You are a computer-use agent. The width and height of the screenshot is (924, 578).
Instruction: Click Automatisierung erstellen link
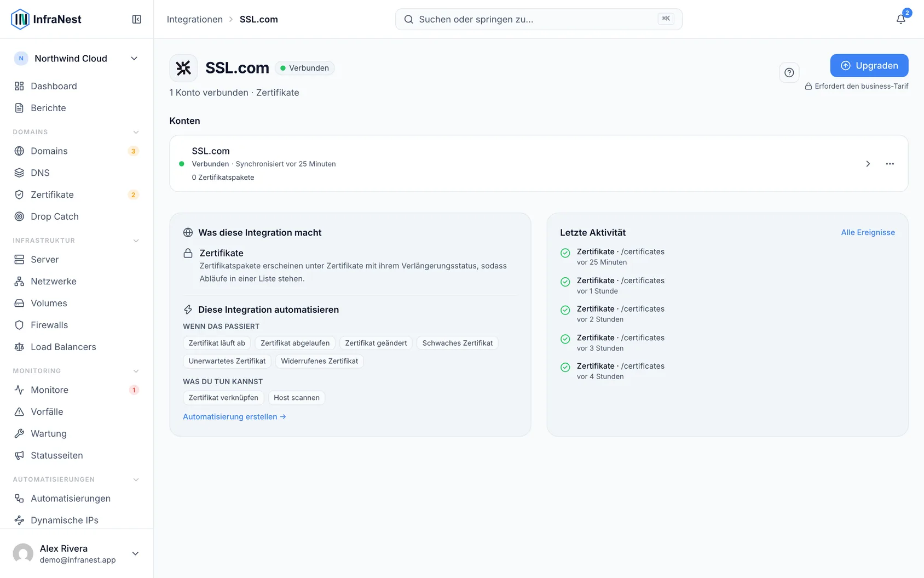[234, 416]
